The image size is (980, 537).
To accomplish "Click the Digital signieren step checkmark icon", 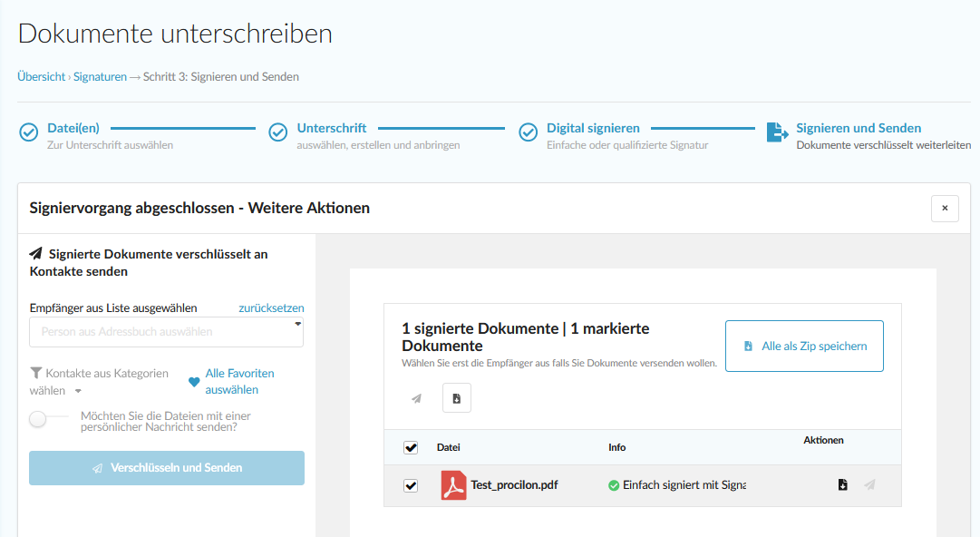I will click(x=528, y=133).
